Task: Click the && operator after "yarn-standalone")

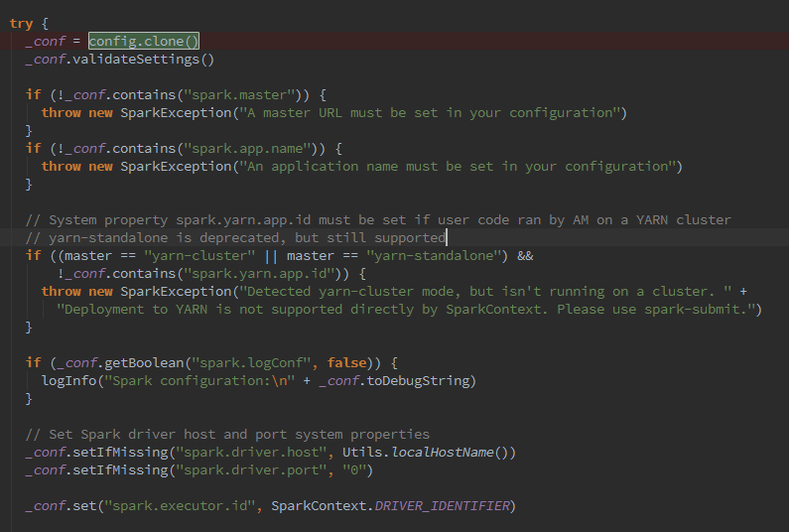Action: coord(525,256)
